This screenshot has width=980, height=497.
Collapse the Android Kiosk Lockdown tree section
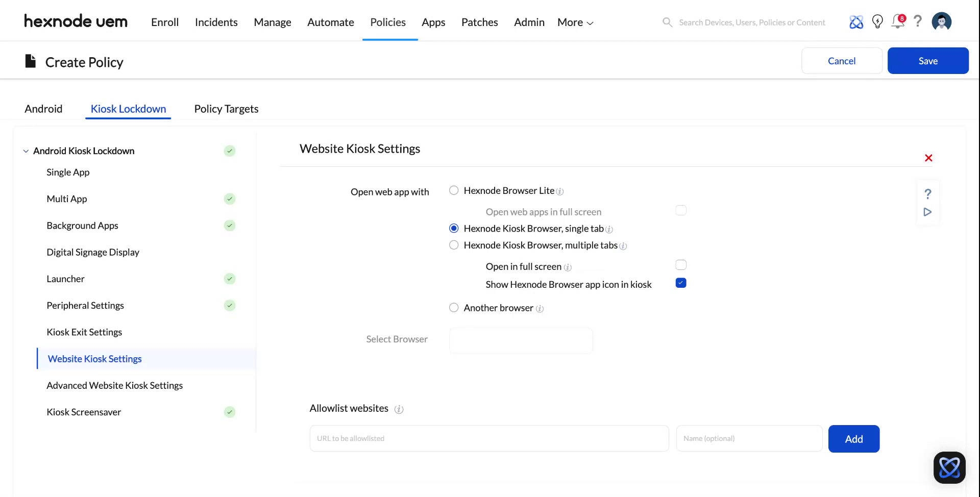(26, 151)
